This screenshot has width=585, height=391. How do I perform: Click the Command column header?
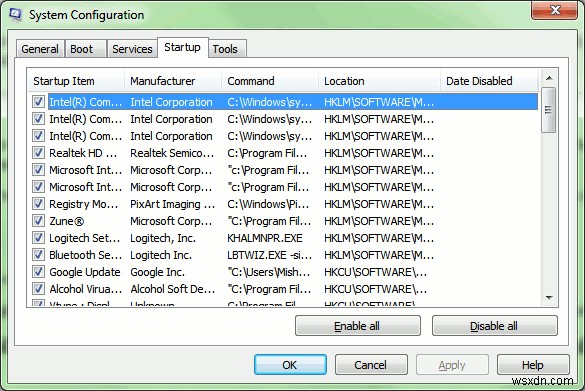click(x=270, y=81)
